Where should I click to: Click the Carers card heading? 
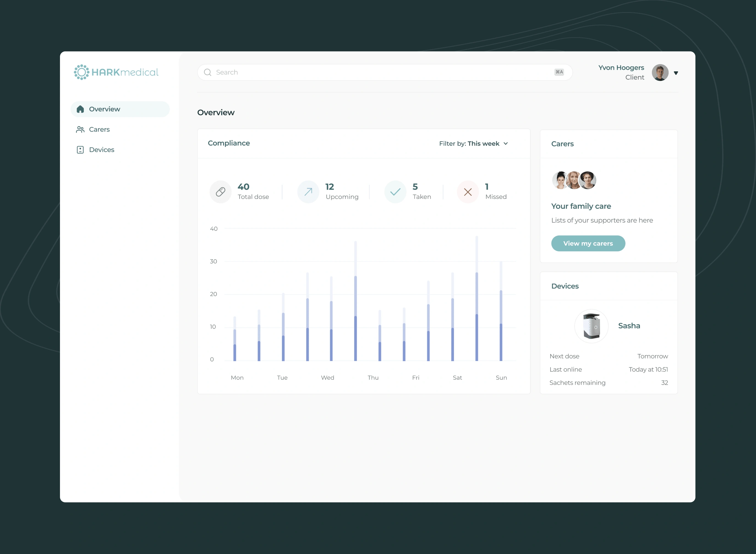(x=562, y=144)
